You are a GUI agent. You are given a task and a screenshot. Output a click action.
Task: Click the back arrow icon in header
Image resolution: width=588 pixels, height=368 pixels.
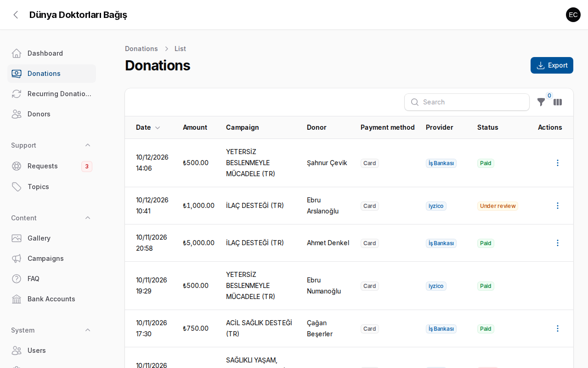16,15
